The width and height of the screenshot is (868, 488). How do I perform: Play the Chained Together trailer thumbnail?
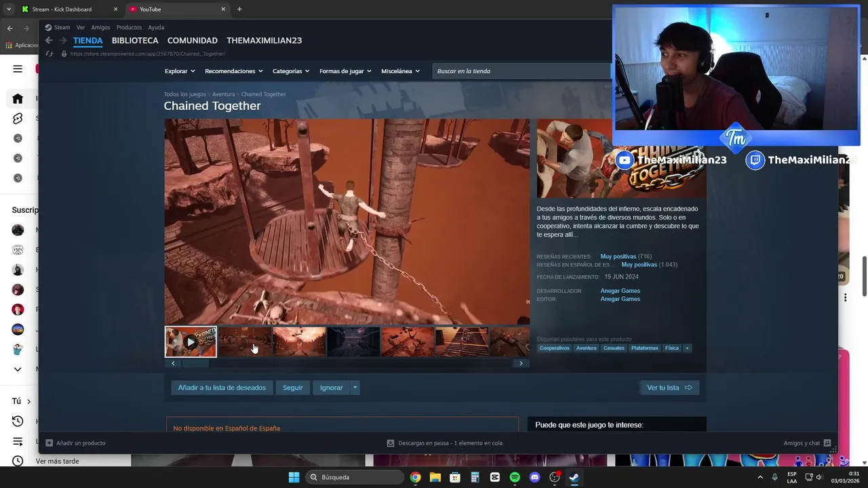[191, 342]
